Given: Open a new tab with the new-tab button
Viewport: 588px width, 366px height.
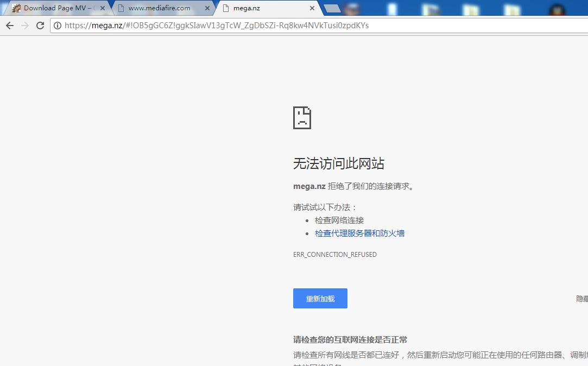Looking at the screenshot, I should 332,8.
